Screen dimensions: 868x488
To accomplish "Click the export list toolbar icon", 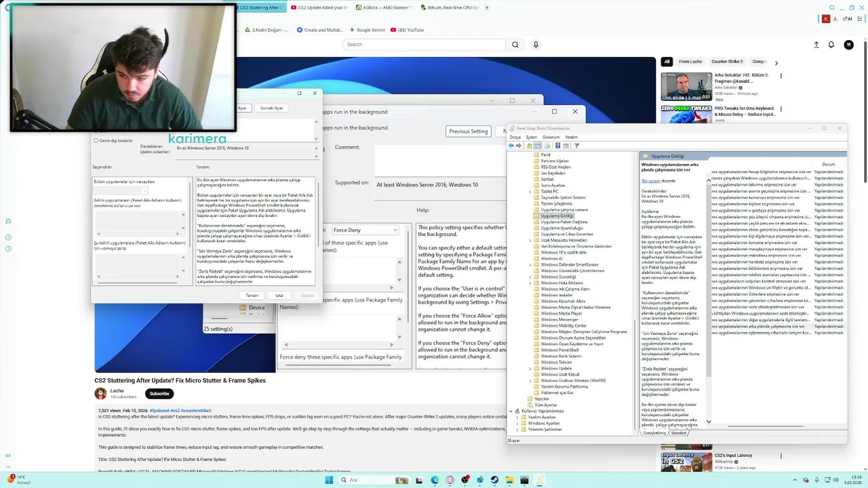I will coord(547,145).
